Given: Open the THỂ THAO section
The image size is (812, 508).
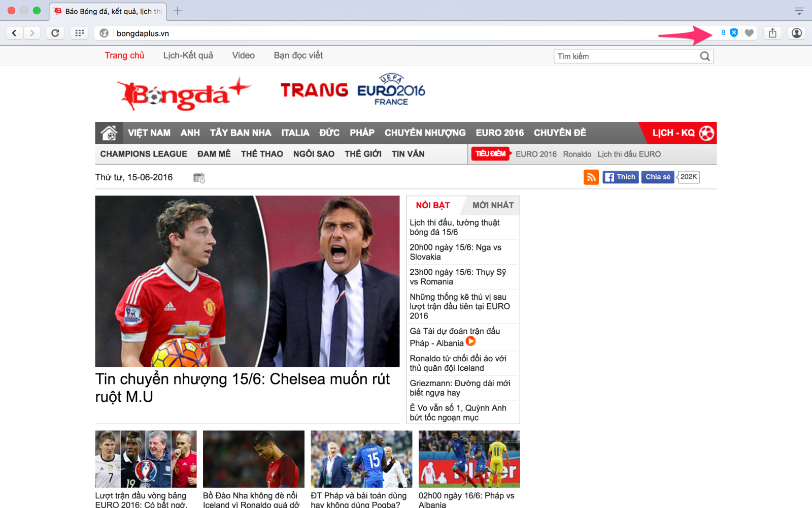Looking at the screenshot, I should [262, 154].
